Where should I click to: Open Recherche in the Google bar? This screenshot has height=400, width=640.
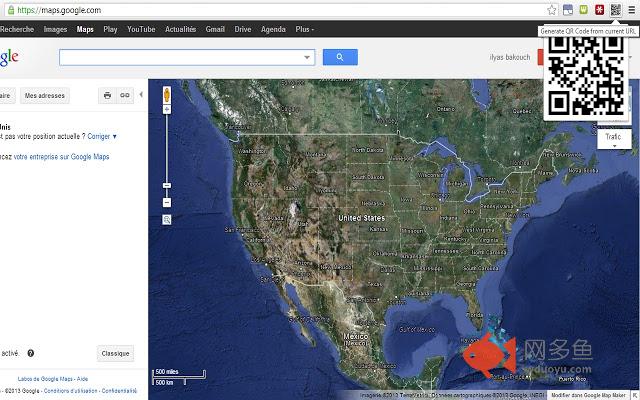tap(17, 29)
